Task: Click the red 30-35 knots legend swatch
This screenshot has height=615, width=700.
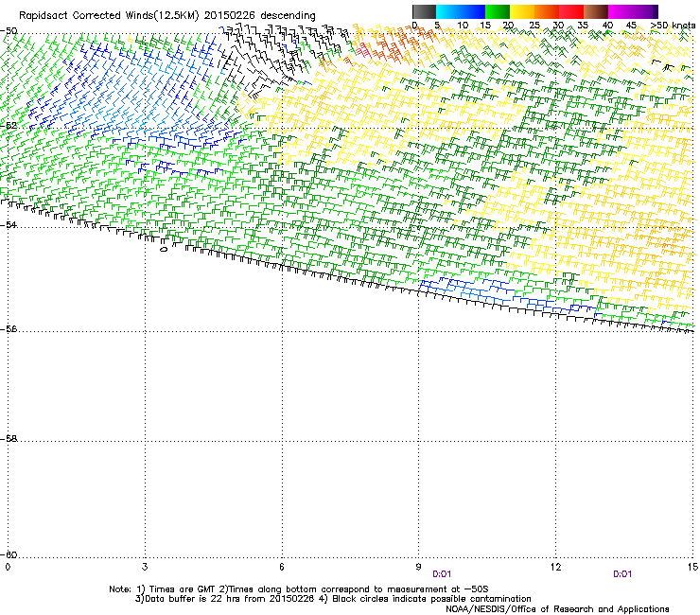Action: pos(571,11)
